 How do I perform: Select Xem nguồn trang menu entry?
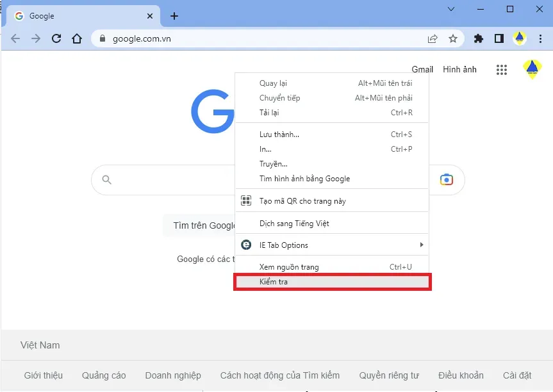[x=332, y=267]
